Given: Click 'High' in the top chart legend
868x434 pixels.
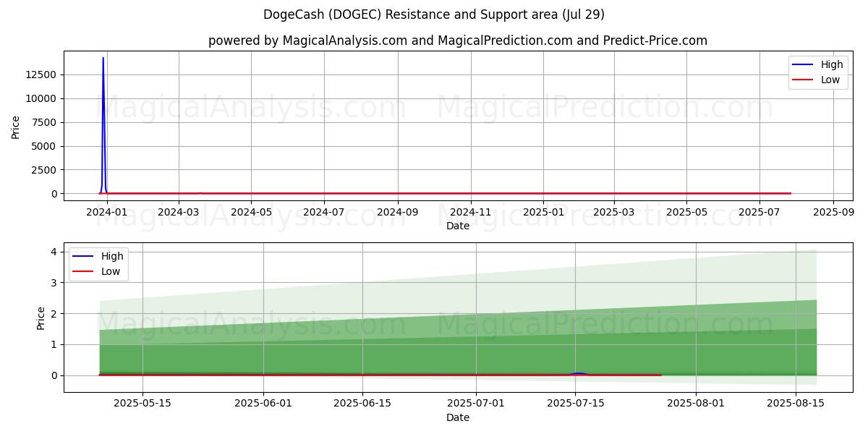Looking at the screenshot, I should coord(832,64).
